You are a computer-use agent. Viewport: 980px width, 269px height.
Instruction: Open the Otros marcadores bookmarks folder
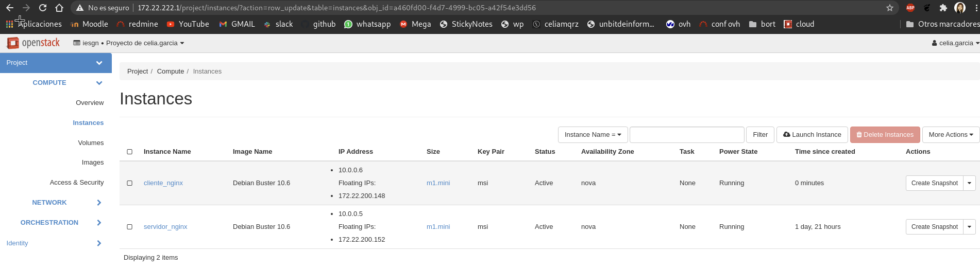click(942, 24)
